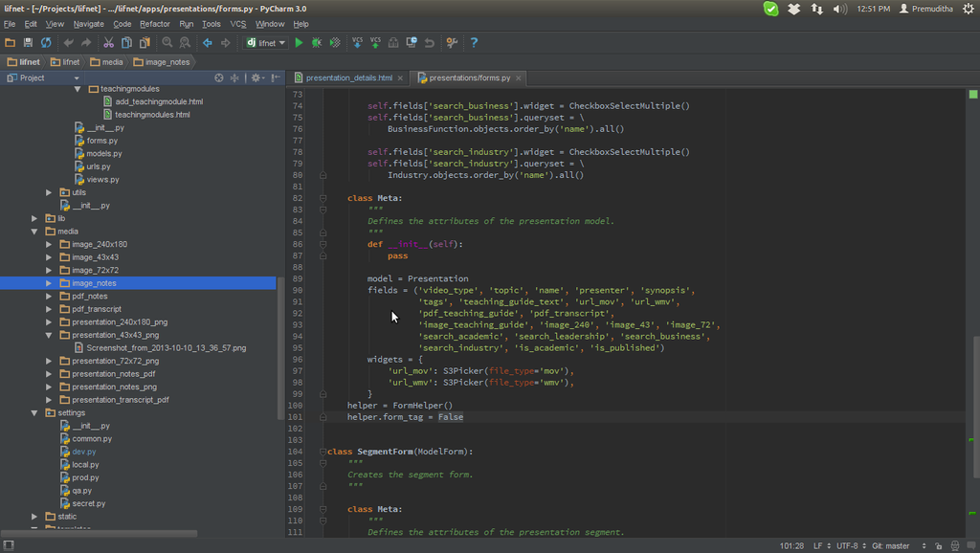Switch to presentation_details.html tab
The height and width of the screenshot is (553, 980).
point(349,77)
